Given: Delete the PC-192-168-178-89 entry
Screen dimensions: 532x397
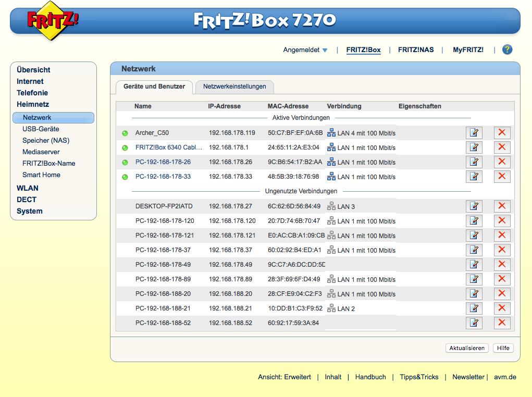Looking at the screenshot, I should [x=502, y=279].
